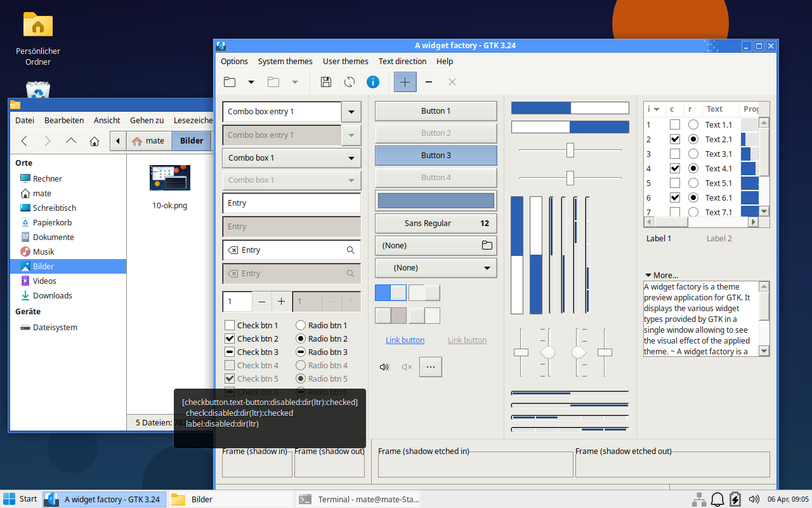This screenshot has height=508, width=812.
Task: Open Help menu in widget factory
Action: click(x=445, y=62)
